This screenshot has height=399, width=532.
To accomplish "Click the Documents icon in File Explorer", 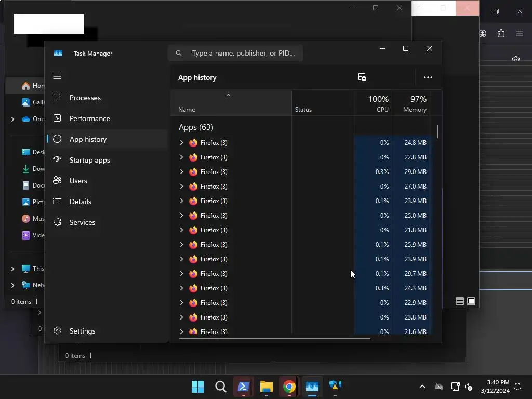I will coord(26,185).
